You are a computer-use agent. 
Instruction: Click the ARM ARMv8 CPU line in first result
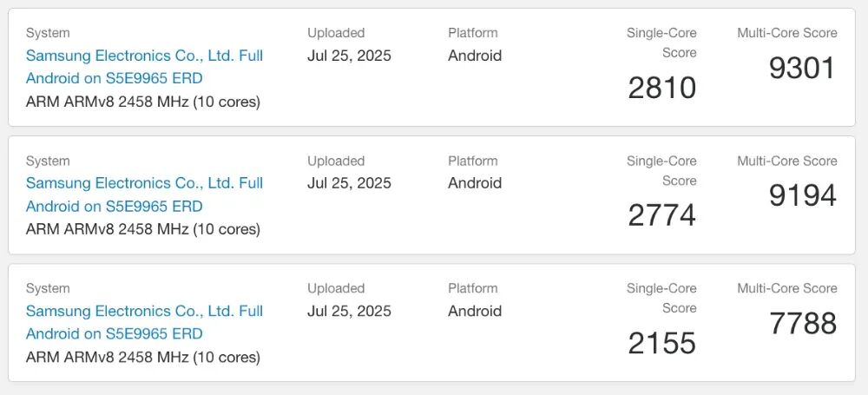[x=143, y=102]
